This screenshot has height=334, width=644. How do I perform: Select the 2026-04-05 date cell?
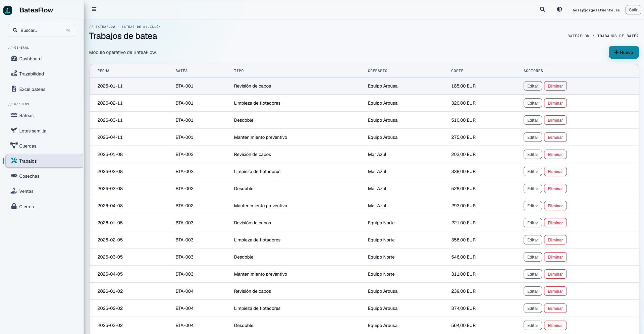click(110, 274)
